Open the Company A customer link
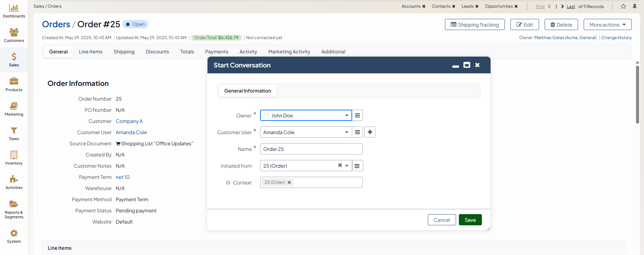Screen dimensions: 644x255 tap(129, 121)
